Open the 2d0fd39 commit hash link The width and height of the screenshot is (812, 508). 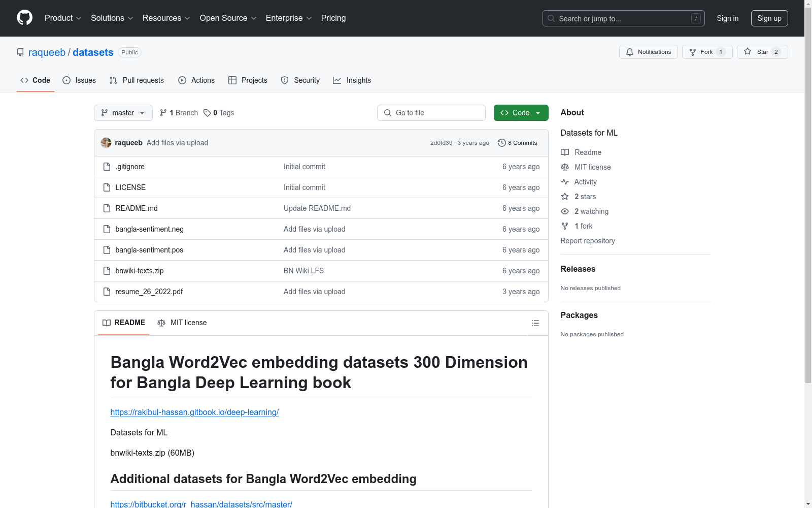[441, 143]
